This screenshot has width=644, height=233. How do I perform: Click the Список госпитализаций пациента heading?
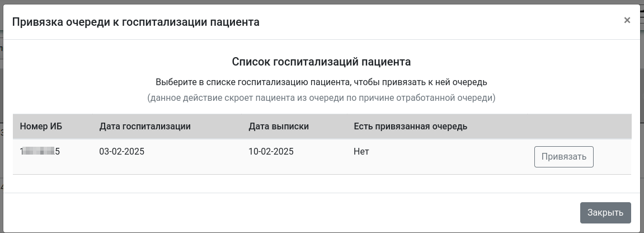321,62
